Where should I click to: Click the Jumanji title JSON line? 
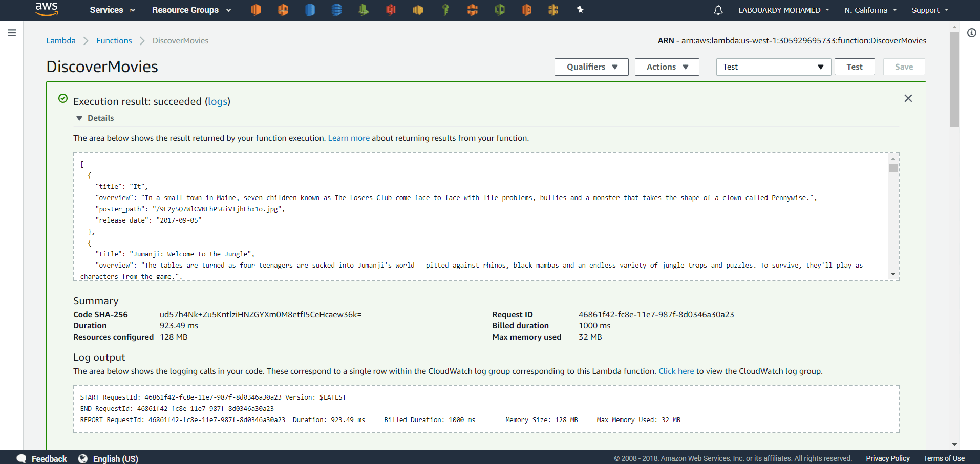[x=175, y=254]
